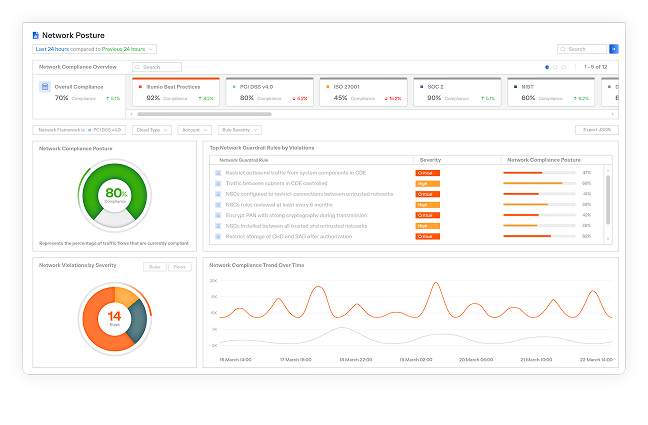This screenshot has height=425, width=648.
Task: Open the NIST compliance card
Action: [551, 92]
